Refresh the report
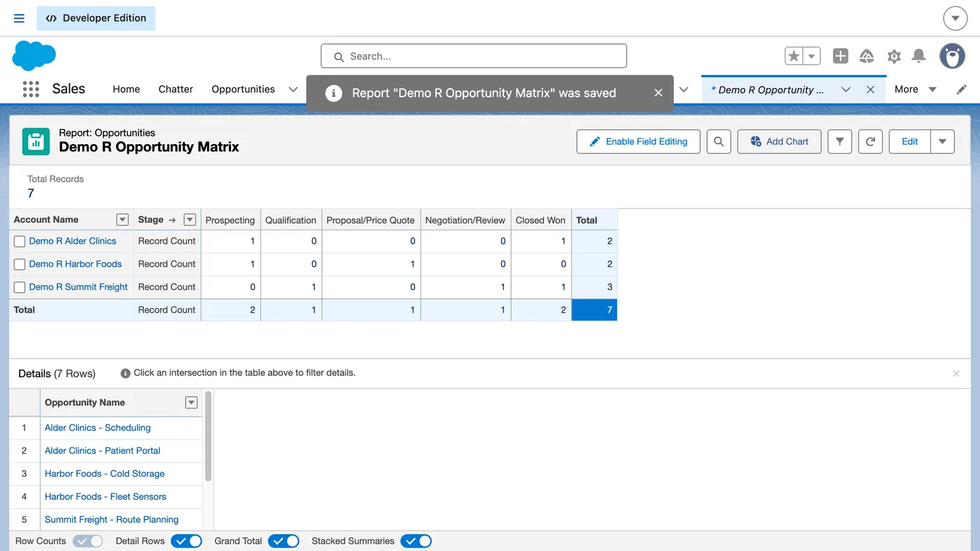980x551 pixels. tap(870, 141)
